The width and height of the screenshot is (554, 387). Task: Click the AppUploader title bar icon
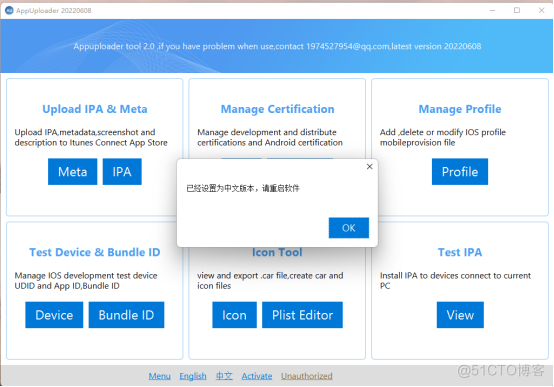pyautogui.click(x=9, y=11)
